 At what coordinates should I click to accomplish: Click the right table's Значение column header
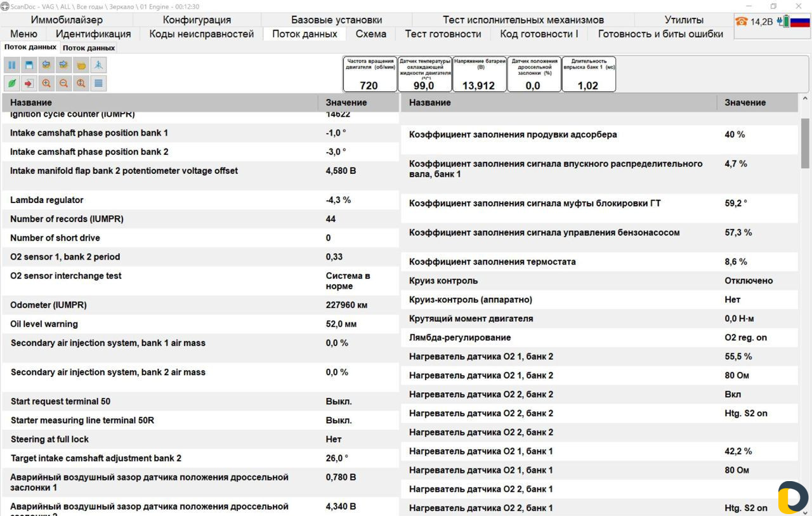757,102
